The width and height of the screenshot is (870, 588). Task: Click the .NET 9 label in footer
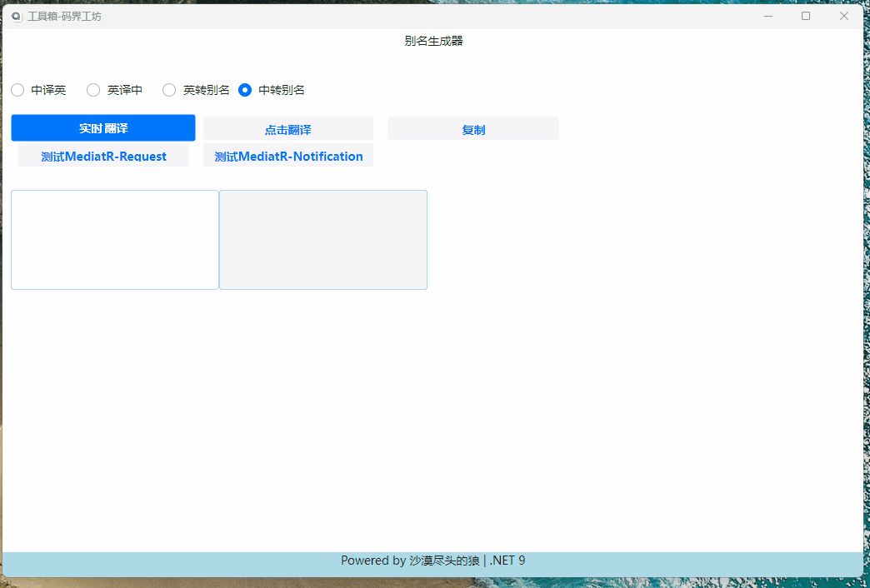(x=507, y=561)
